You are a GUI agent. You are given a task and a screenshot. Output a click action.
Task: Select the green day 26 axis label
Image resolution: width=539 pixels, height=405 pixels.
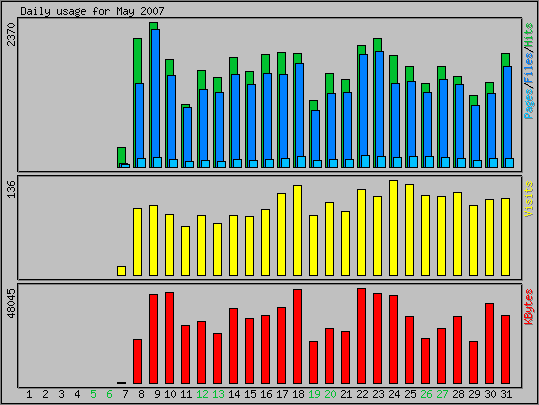pos(426,394)
